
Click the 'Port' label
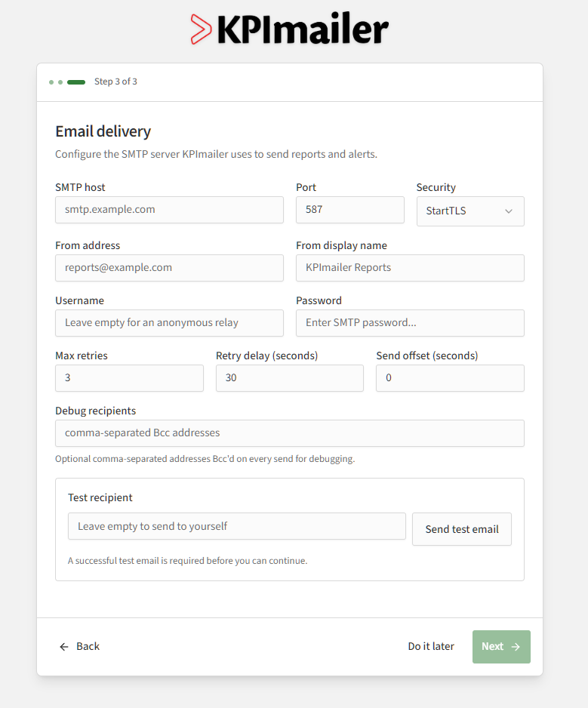(x=306, y=187)
